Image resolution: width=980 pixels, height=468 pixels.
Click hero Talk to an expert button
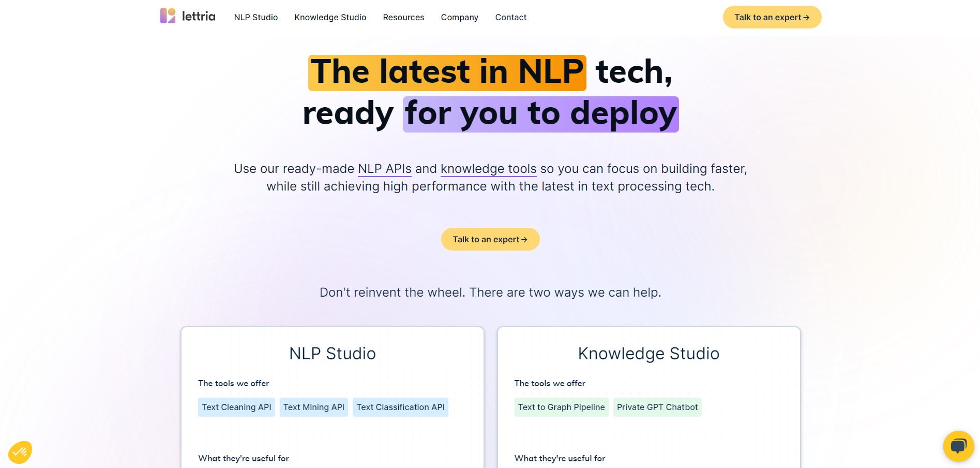(490, 239)
